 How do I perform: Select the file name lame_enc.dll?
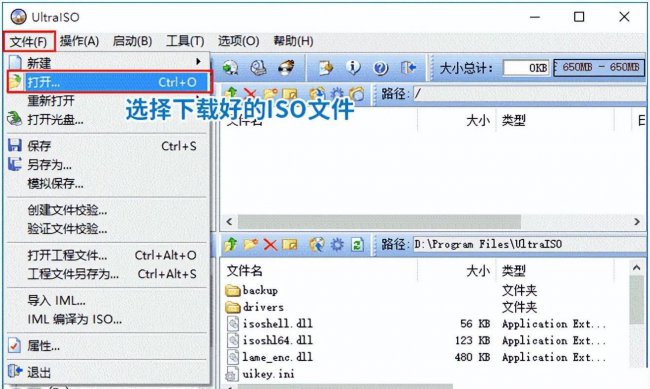[x=277, y=357]
